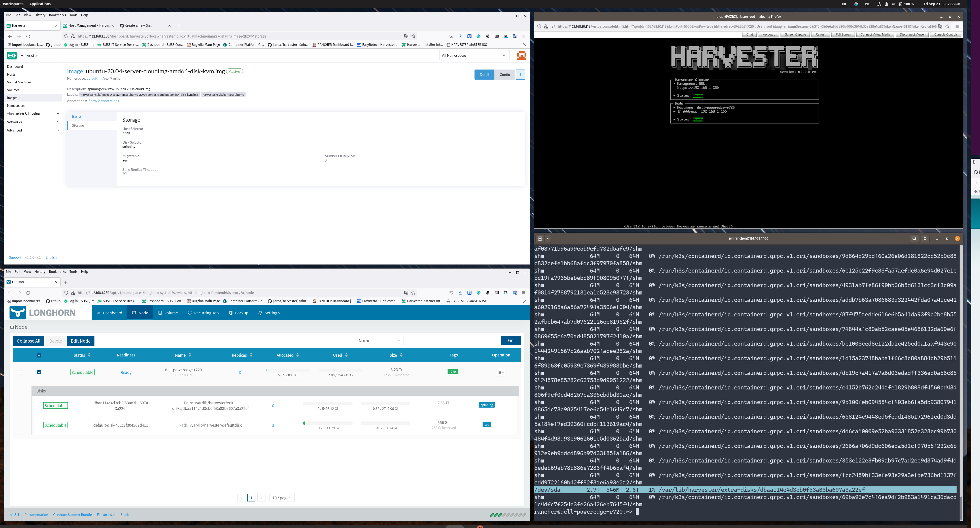This screenshot has height=528, width=980.
Task: Open the 10 / page size dropdown
Action: click(x=282, y=498)
